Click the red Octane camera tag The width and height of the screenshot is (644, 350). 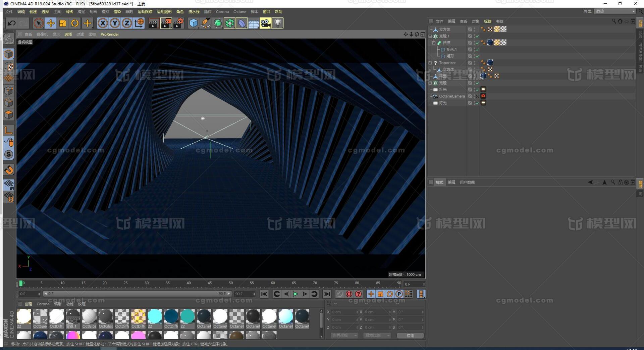pyautogui.click(x=483, y=96)
